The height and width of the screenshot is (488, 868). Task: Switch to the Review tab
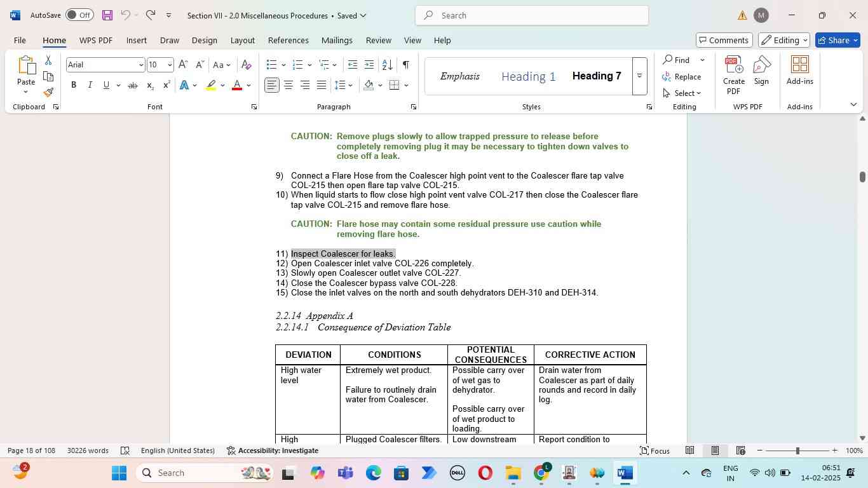tap(379, 40)
